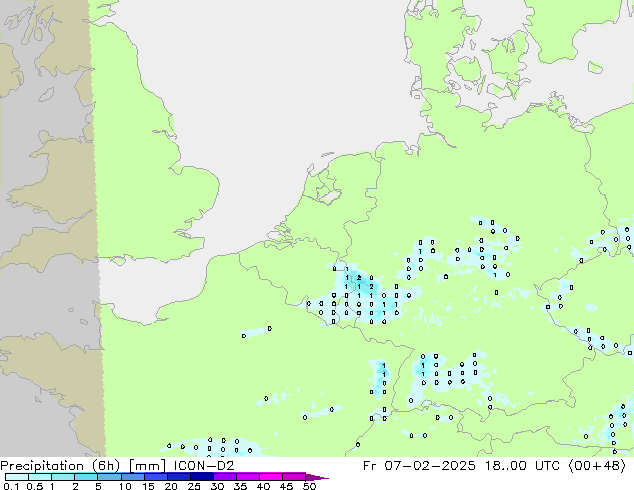Click the 1–2 mm legend color swatch
Viewport: 634px width, 490px height.
tap(63, 477)
